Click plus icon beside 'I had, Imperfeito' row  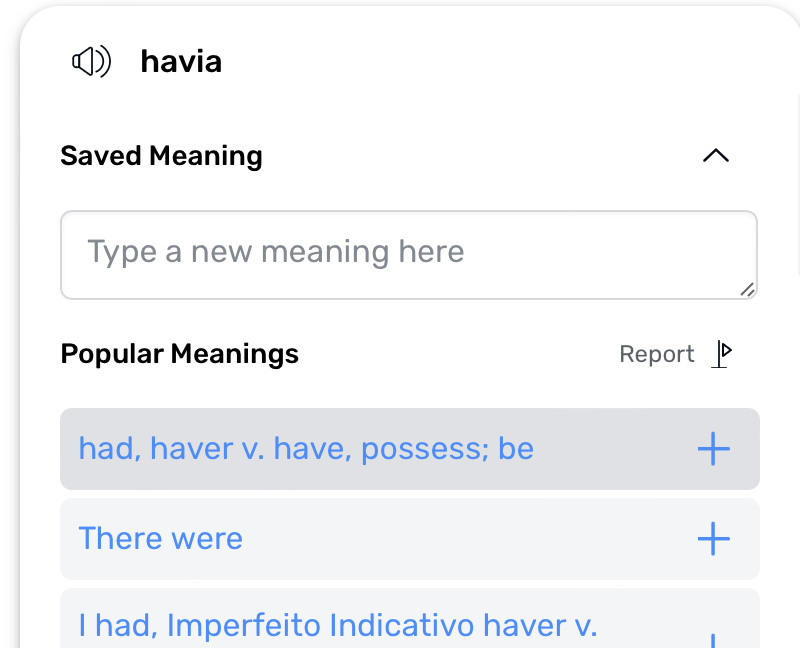click(714, 640)
